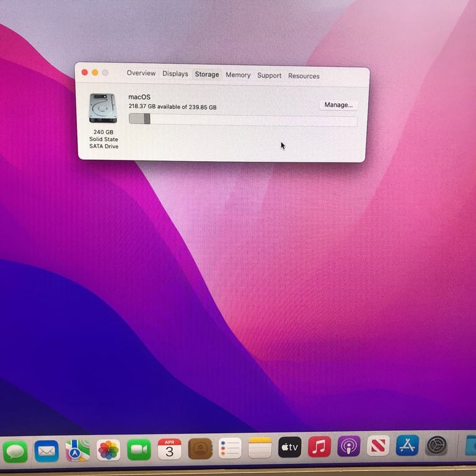Launch FaceTime from the Dock
476x476 pixels.
pos(139,449)
